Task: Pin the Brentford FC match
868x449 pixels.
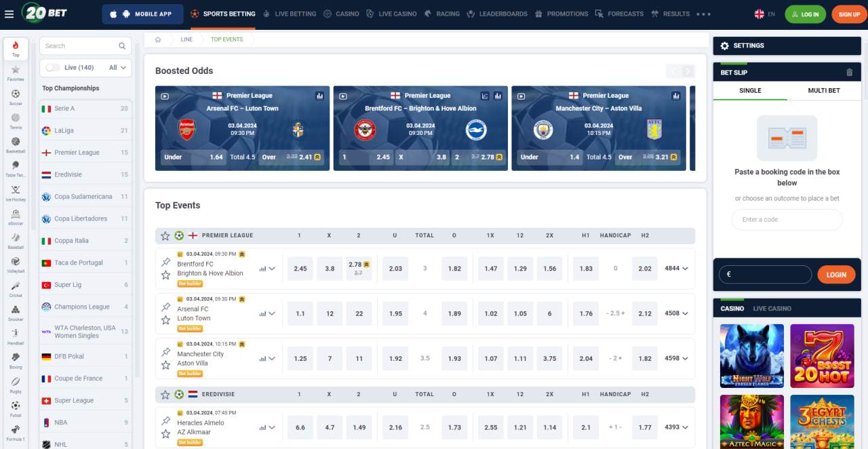Action: (x=165, y=262)
